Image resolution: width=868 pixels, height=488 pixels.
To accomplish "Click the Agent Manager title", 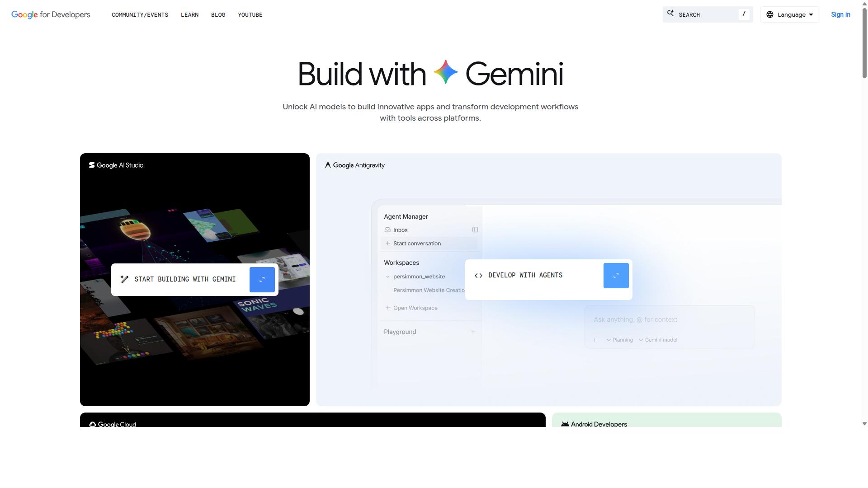I will coord(406,217).
